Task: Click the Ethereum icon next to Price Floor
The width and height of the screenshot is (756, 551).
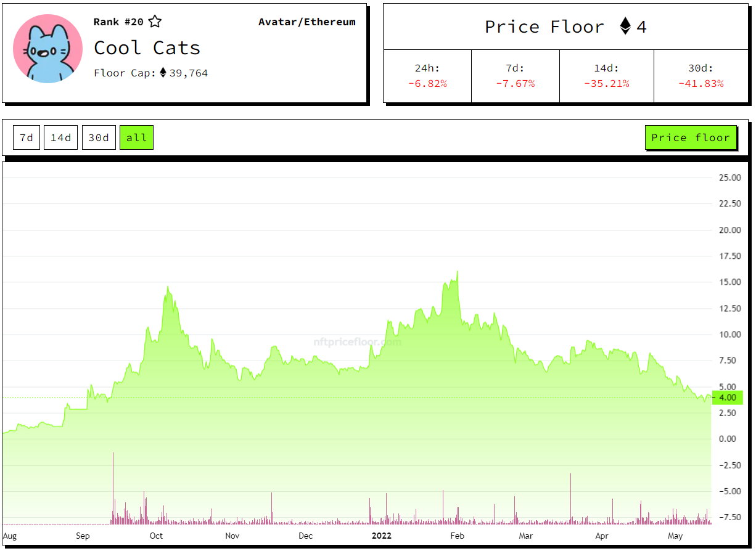Action: tap(625, 26)
